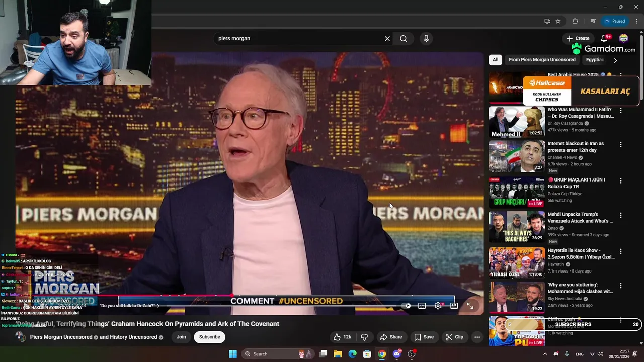
Task: Open GRUP MAÇLARI 1.GÜN live thumbnail
Action: coord(516,192)
